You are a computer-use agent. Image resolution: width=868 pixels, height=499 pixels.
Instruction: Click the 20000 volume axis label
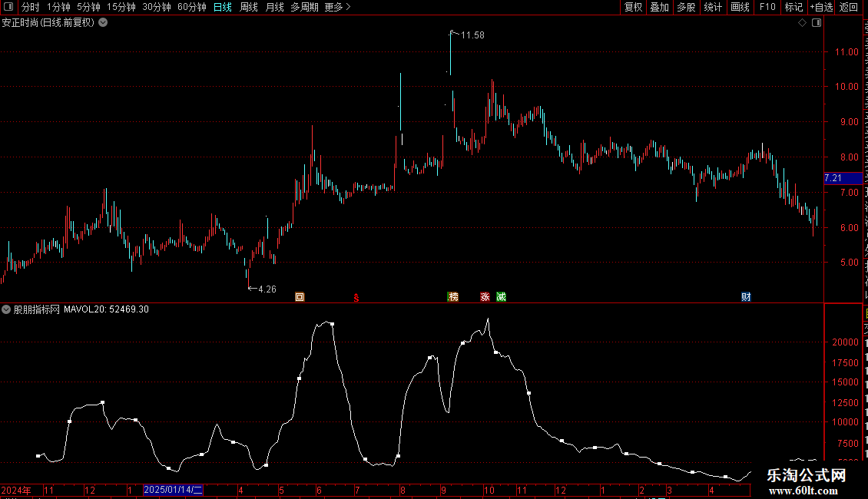coord(845,342)
